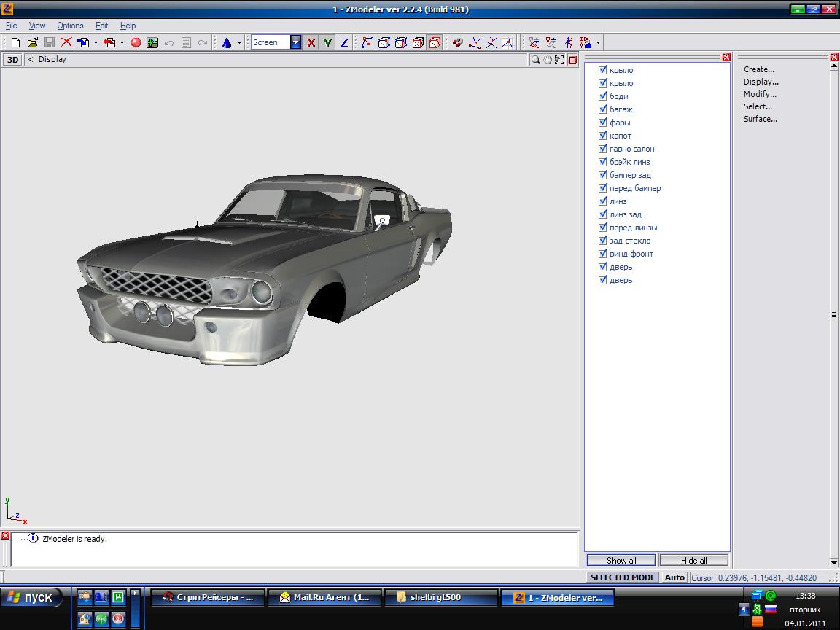
Task: Open shelbi gt500 folder in taskbar
Action: tap(441, 598)
